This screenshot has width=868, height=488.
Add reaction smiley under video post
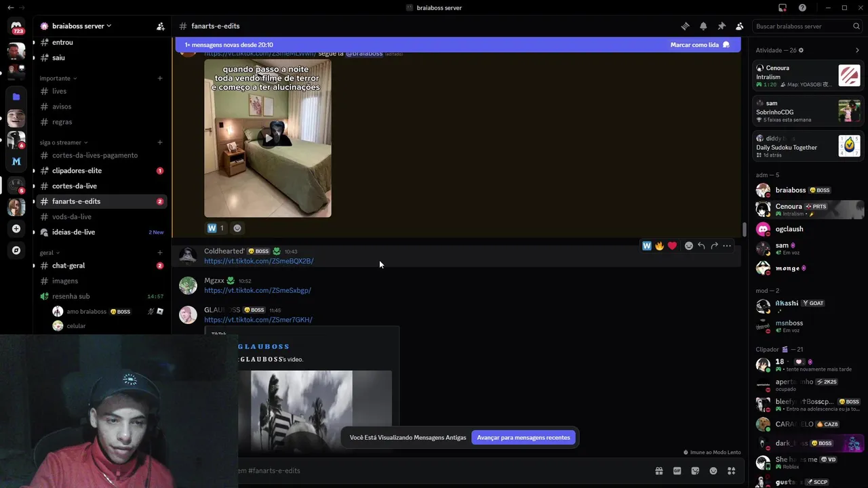(237, 228)
